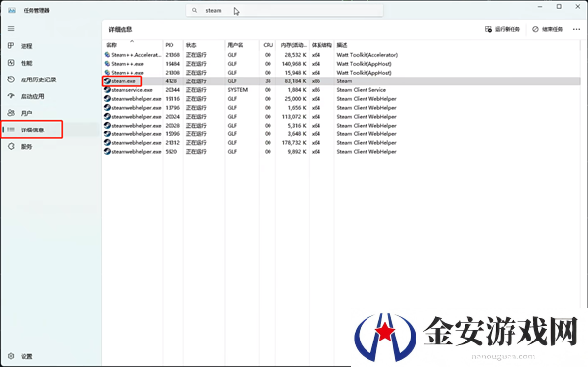The image size is (588, 367).
Task: Click icon of steamwebhelper.exe PID 5920
Action: coord(107,152)
